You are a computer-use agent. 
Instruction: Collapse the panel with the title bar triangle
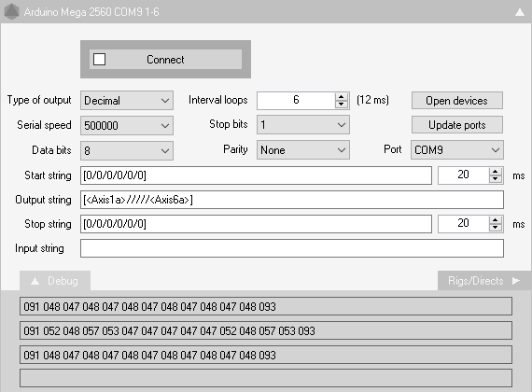click(x=520, y=12)
